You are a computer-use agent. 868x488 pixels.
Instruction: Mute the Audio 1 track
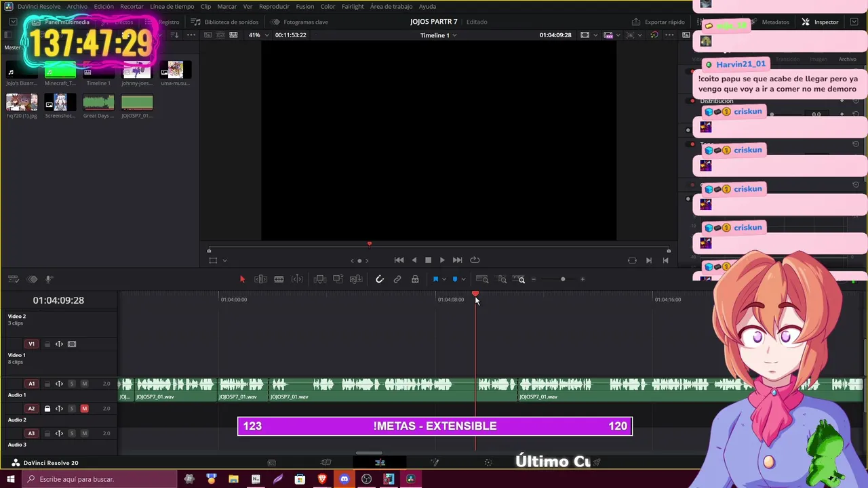point(84,384)
